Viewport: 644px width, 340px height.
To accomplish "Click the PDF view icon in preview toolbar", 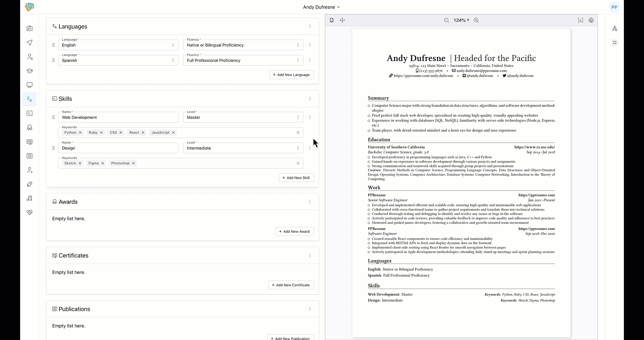I will pos(332,20).
